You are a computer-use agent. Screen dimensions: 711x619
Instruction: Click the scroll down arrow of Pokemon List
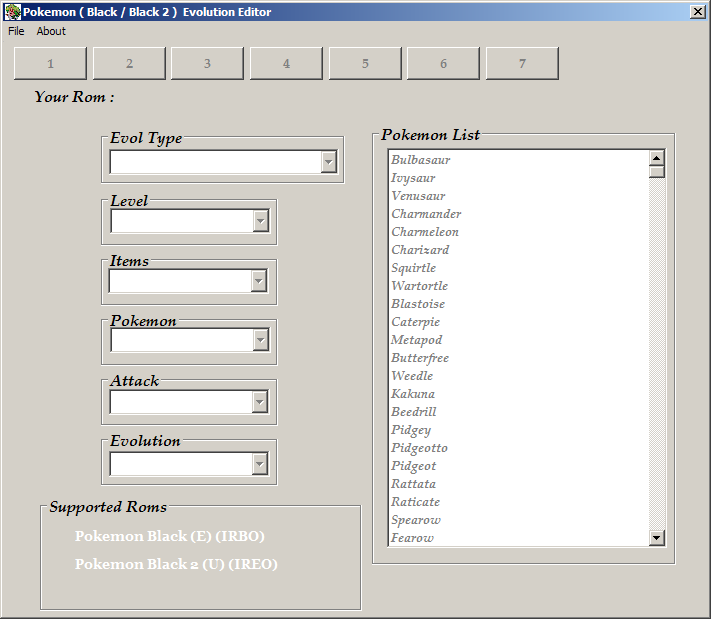click(657, 538)
